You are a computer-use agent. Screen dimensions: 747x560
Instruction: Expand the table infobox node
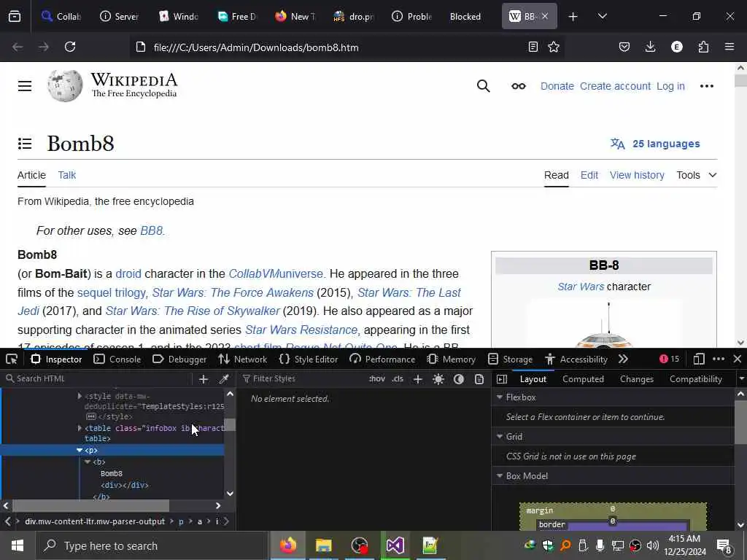click(x=80, y=428)
